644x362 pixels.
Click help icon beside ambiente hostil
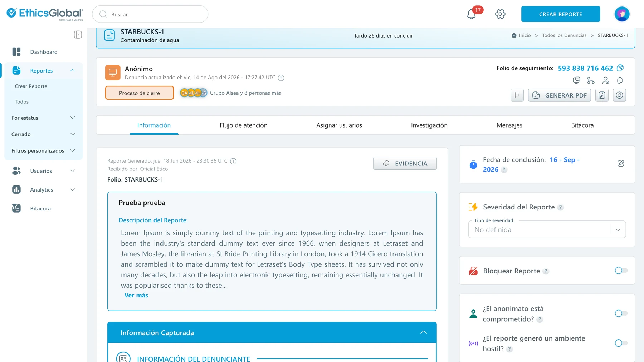tap(509, 349)
